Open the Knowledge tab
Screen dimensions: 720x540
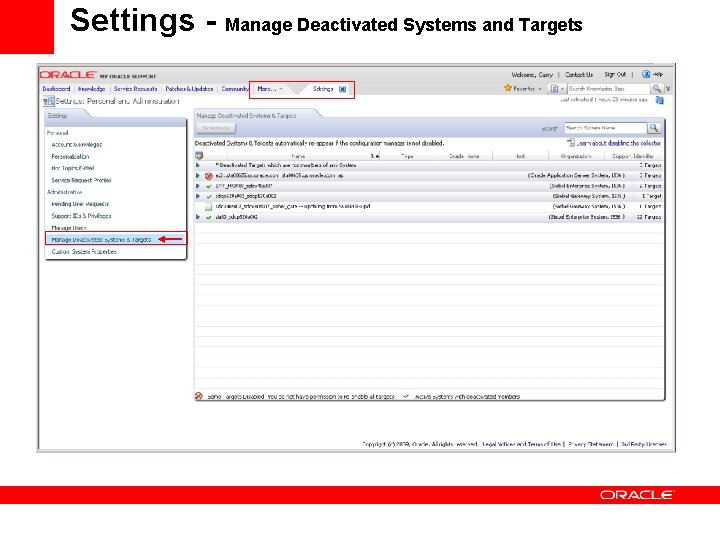pos(91,89)
